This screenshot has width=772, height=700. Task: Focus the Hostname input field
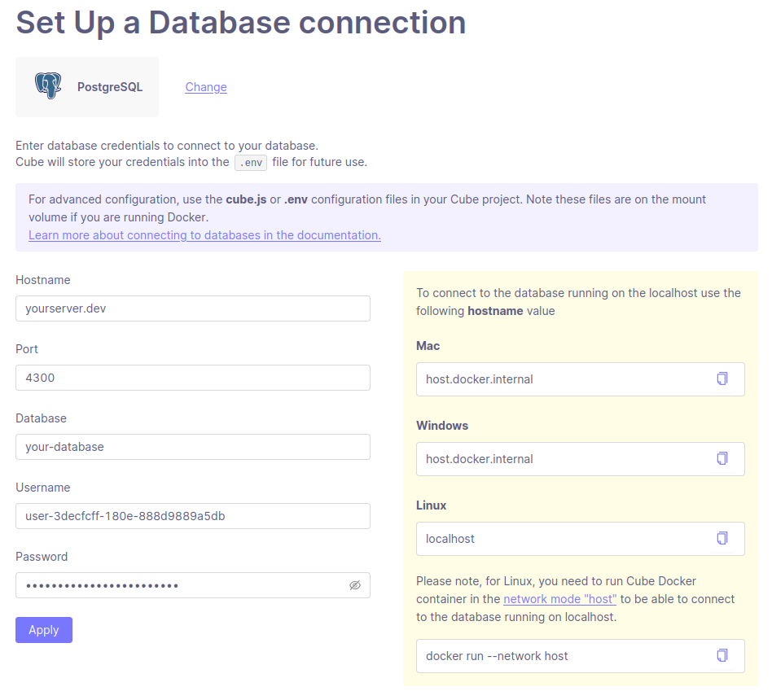[192, 308]
